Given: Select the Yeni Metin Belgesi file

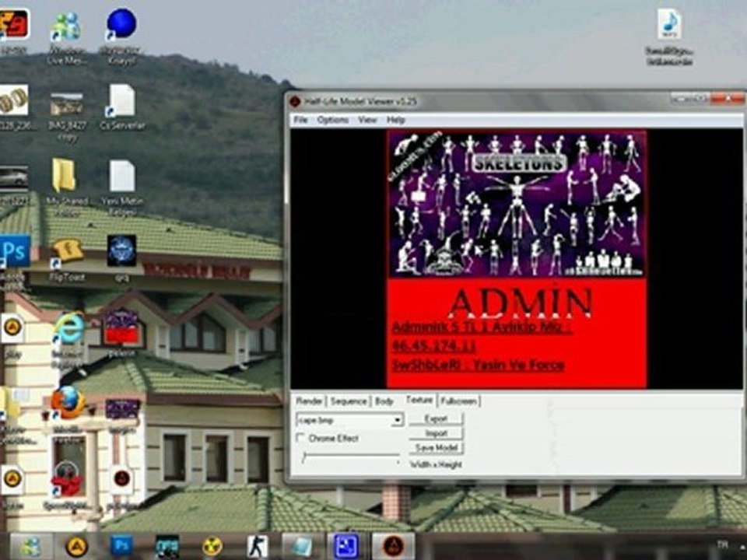Looking at the screenshot, I should pyautogui.click(x=122, y=187).
